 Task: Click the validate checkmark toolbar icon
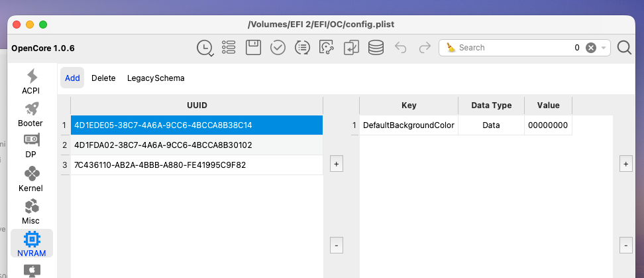pos(278,48)
